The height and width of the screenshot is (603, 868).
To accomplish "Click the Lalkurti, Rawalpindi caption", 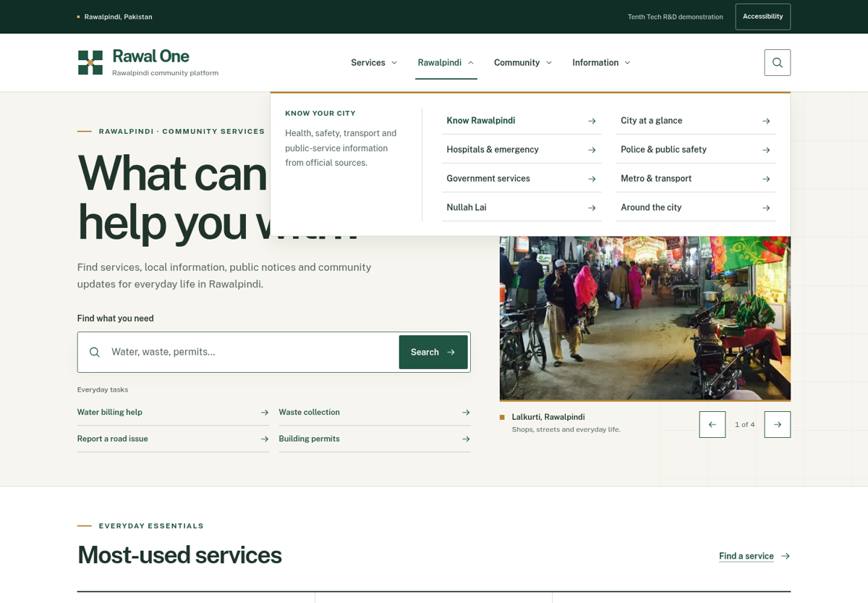I will tap(548, 417).
